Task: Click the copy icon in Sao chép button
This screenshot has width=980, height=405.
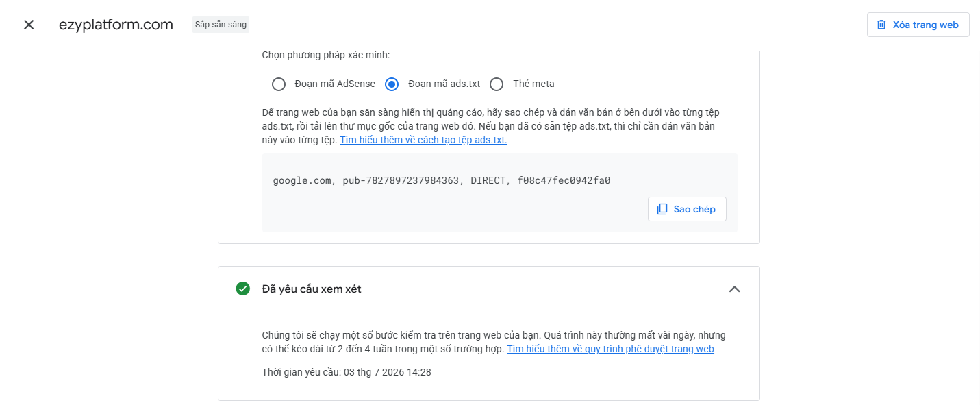Action: (x=662, y=209)
